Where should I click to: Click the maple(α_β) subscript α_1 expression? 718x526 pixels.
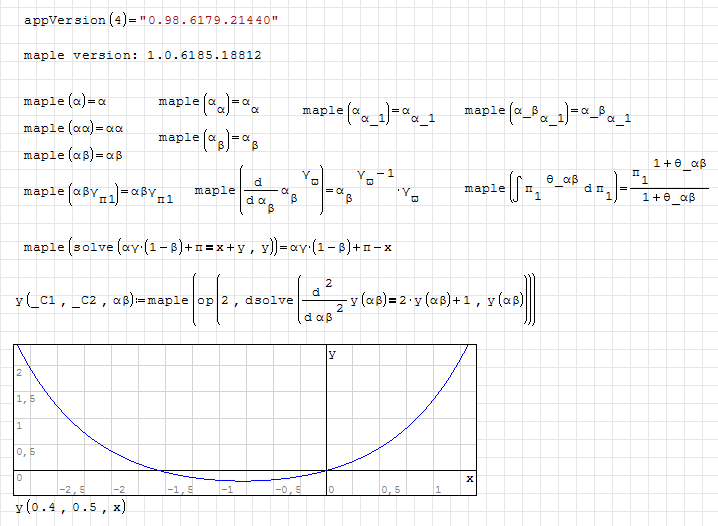coord(547,113)
